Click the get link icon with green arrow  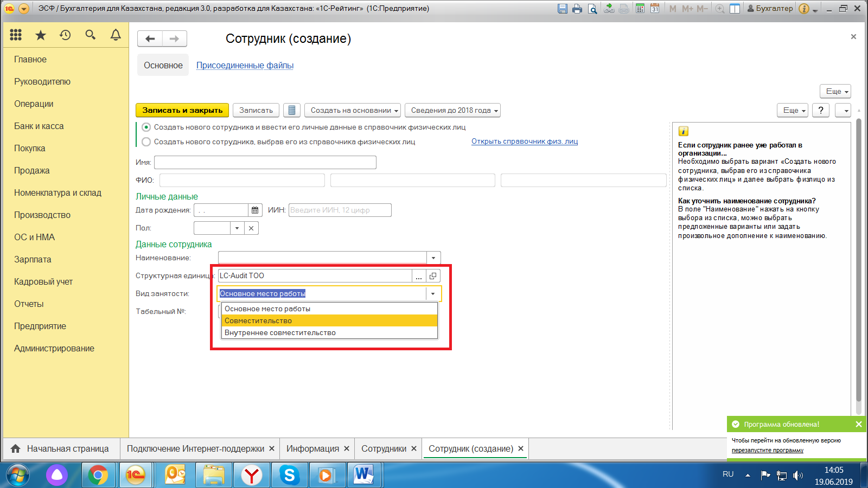pyautogui.click(x=609, y=9)
